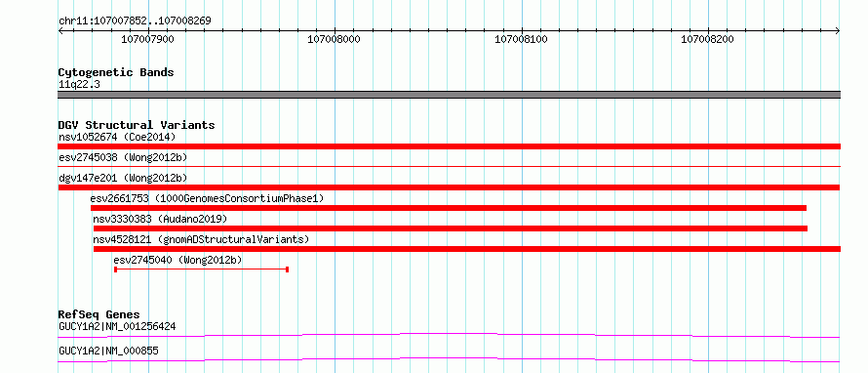Viewport: 868px width, 373px height.
Task: Click the red bar for nsv3330383
Action: (450, 228)
